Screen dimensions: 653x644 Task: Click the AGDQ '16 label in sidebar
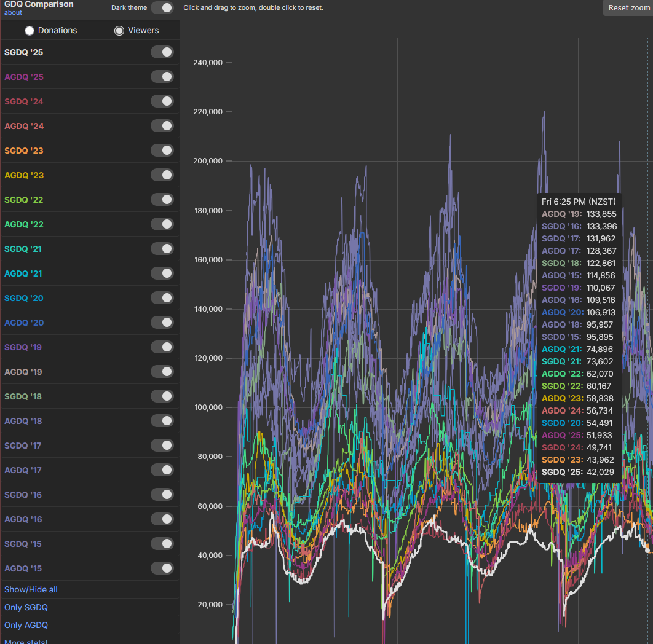point(23,519)
